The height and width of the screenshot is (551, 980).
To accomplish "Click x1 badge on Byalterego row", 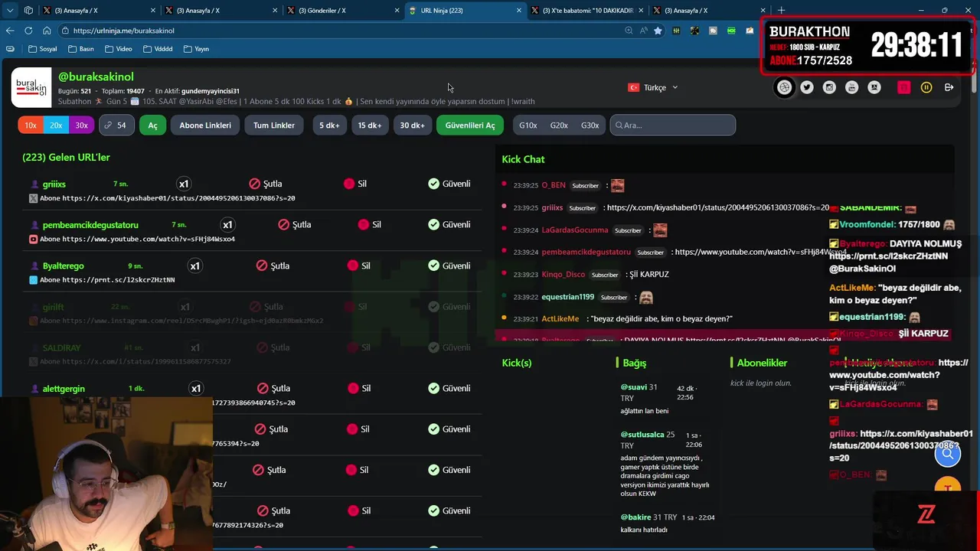I will click(194, 266).
